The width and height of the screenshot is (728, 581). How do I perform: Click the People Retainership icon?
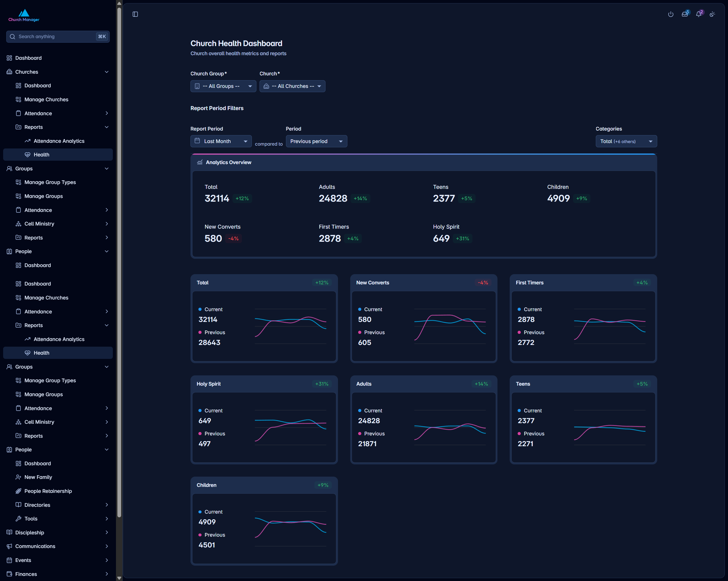coord(18,491)
